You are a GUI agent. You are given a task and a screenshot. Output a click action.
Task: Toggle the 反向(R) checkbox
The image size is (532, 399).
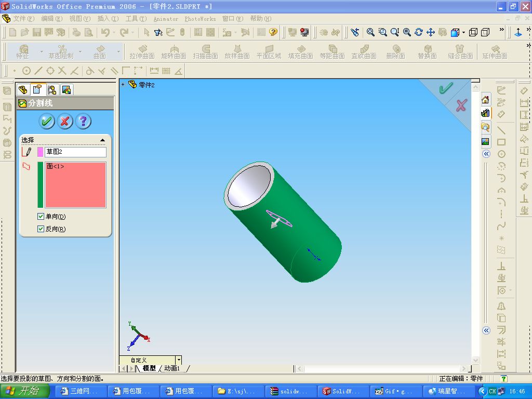click(x=41, y=229)
